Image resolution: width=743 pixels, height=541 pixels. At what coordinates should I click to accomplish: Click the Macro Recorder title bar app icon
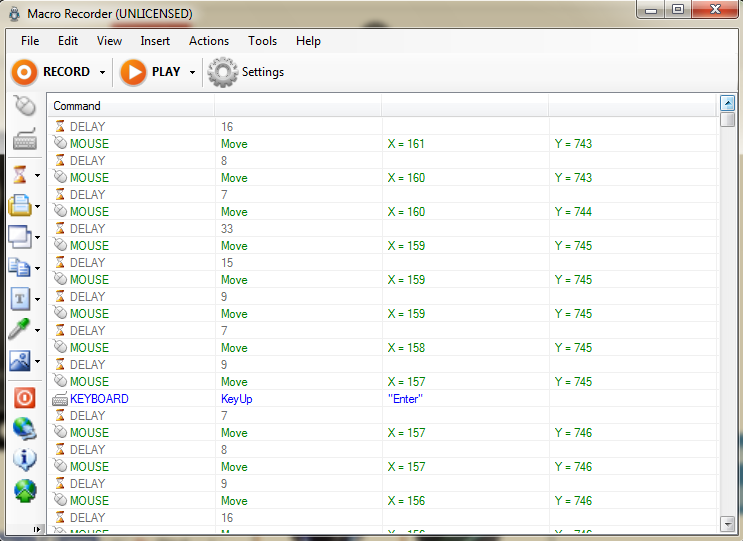15,13
